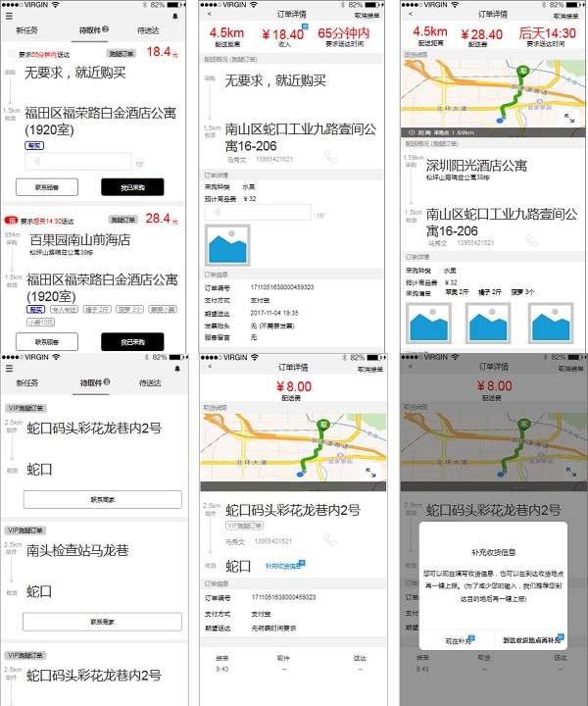Screen dimensions: 588x706
Task: Tap phone icon beside 马秀文 on ¥8.00 order
Action: coord(330,539)
